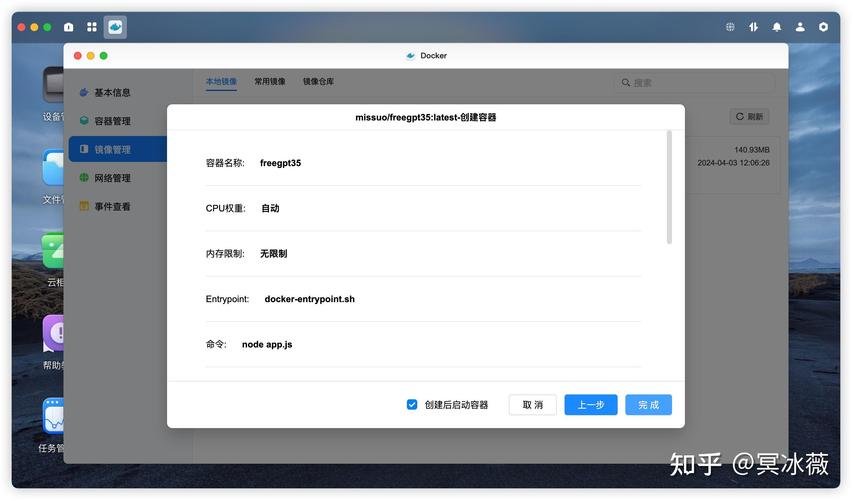
Task: Click the desktop's green maximize dot
Action: 47,27
